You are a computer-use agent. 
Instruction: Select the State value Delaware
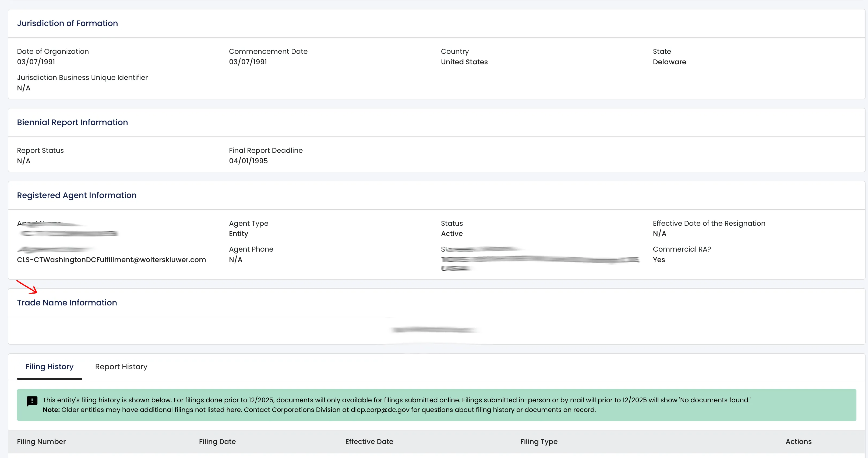pyautogui.click(x=669, y=62)
